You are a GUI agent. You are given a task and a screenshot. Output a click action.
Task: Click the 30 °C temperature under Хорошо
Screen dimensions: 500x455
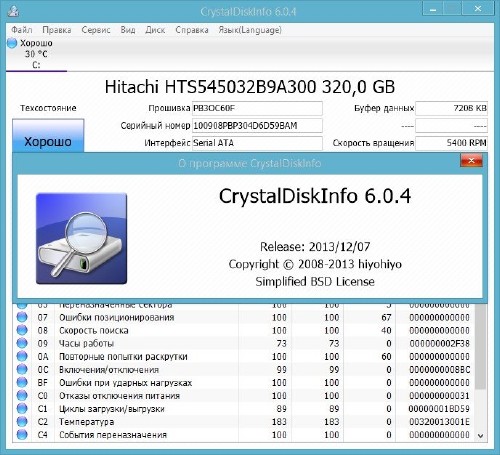[x=36, y=54]
